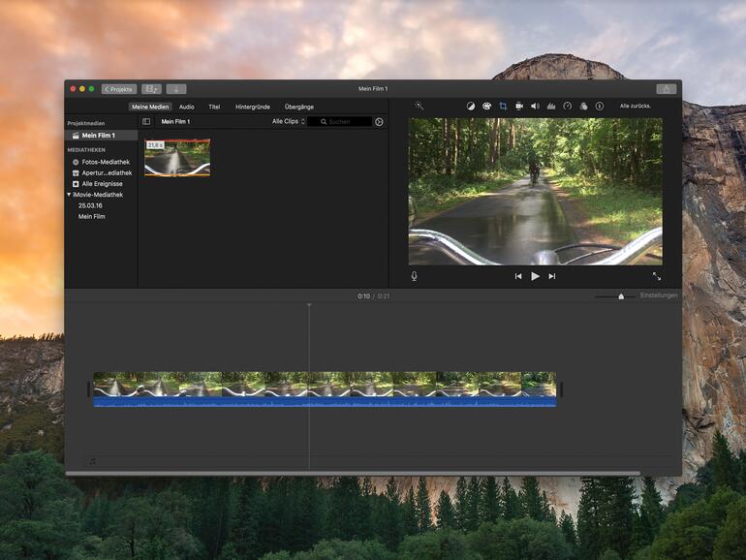Click the magic wand auto-enhance icon
The image size is (746, 560).
[420, 106]
